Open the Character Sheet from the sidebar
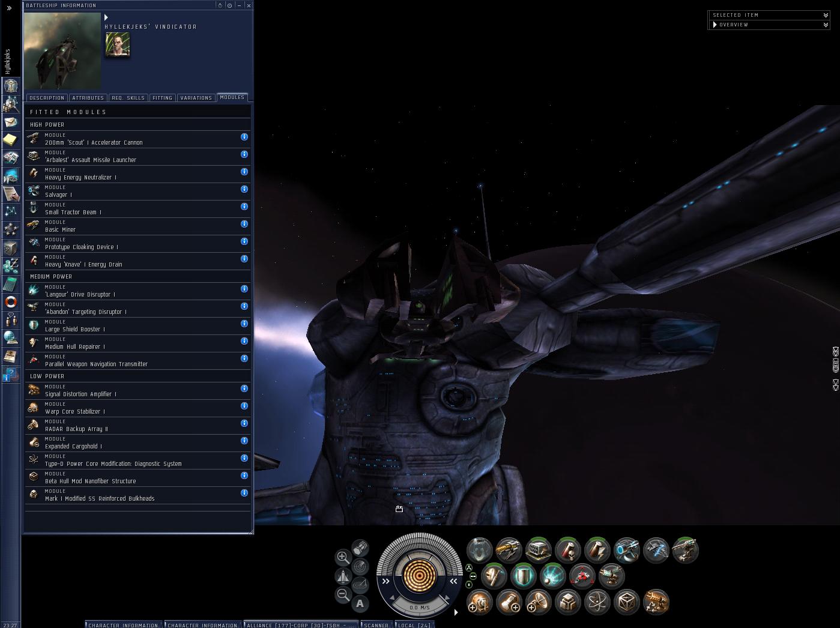Viewport: 840px width, 628px height. coord(11,85)
